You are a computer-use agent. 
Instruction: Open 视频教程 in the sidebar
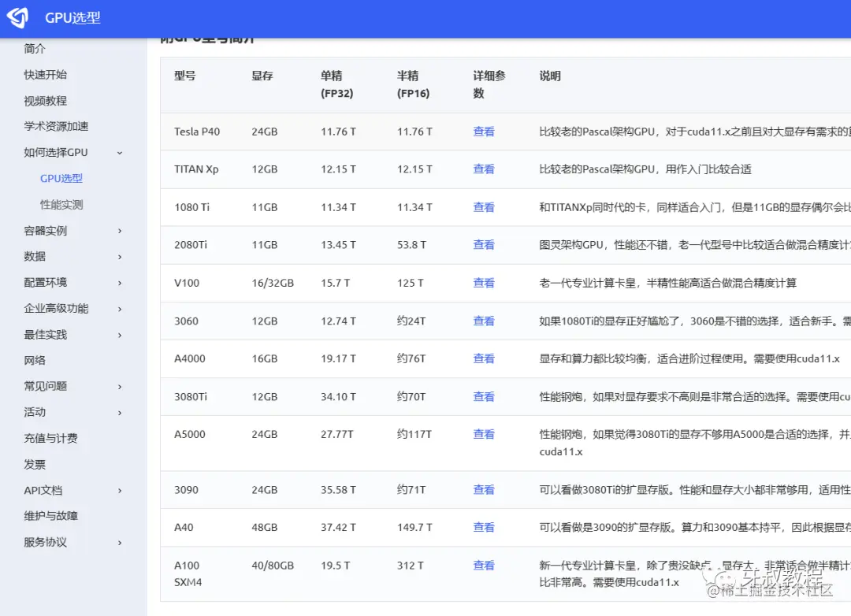coord(46,100)
